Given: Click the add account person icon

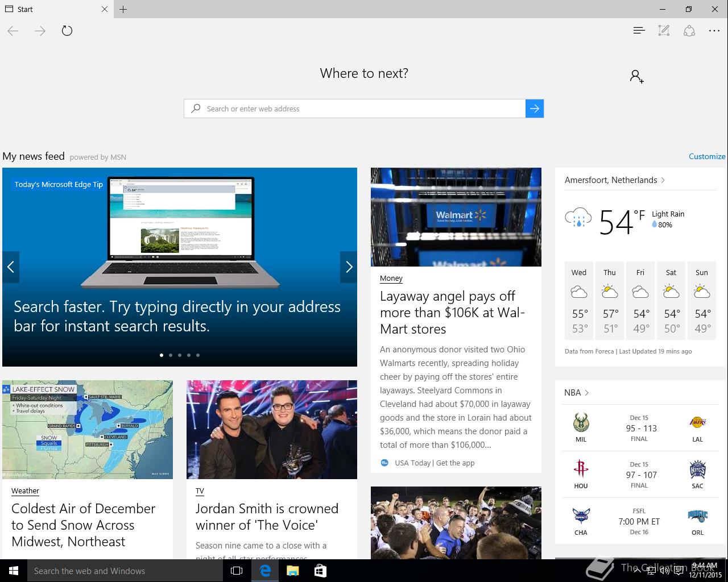Looking at the screenshot, I should [x=636, y=76].
